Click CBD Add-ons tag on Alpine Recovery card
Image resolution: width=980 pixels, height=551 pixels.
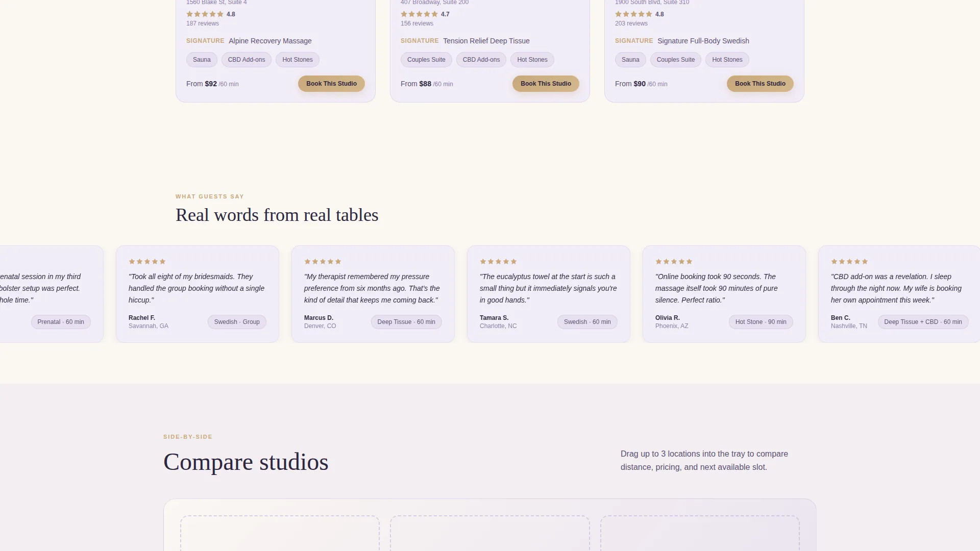[247, 60]
